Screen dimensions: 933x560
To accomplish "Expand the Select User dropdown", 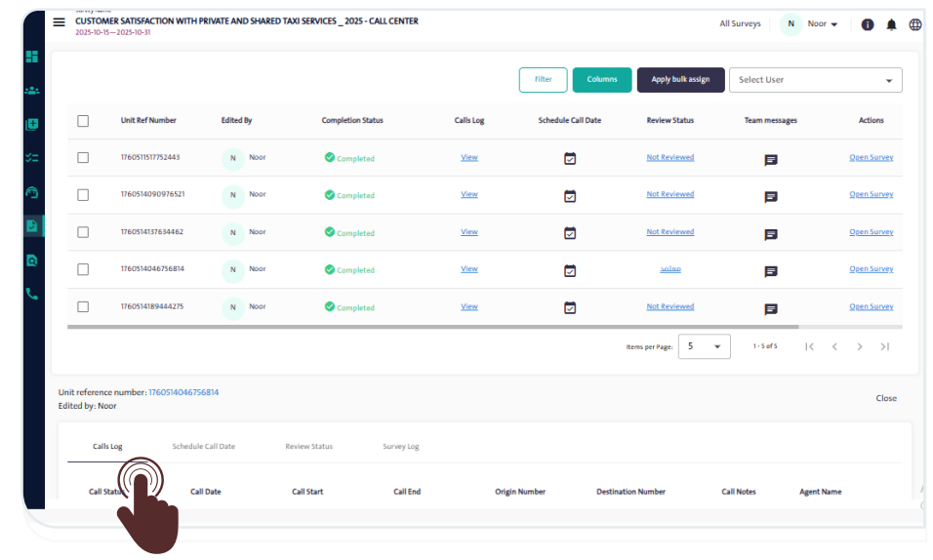I will [815, 80].
